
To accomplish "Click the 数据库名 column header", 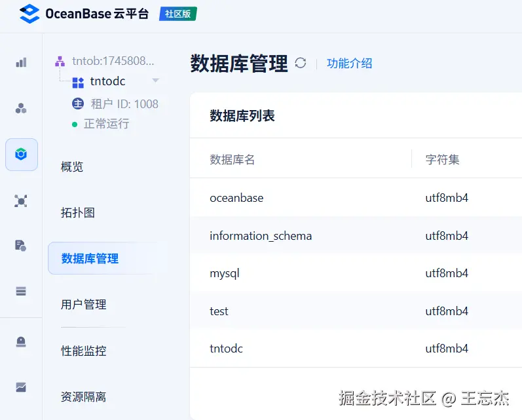I will pos(233,159).
